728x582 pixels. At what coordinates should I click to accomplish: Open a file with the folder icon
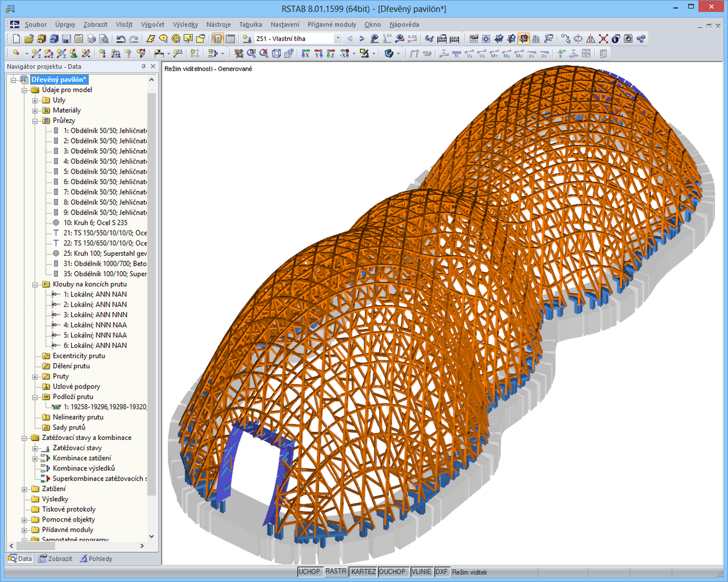(x=29, y=38)
